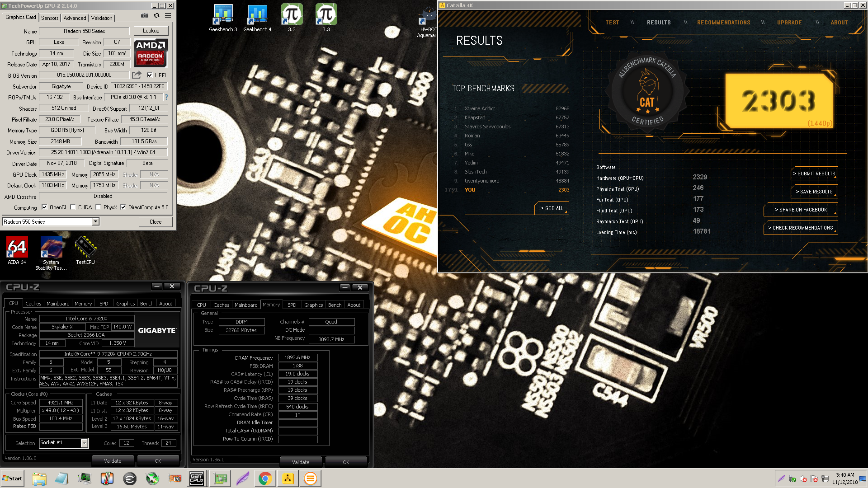The image size is (868, 488).
Task: Click the Lookup button in GPU-Z
Action: tap(151, 31)
